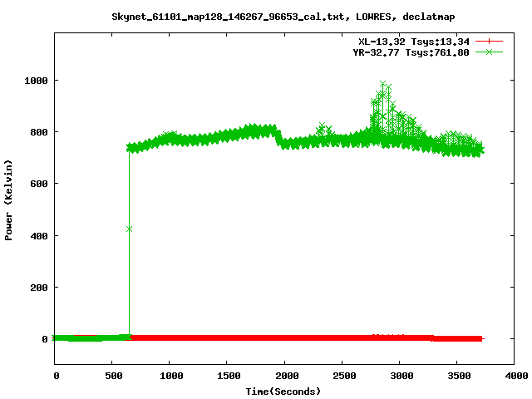Click the dip in green curve near 2000 seconds
This screenshot has width=532, height=399.
pyautogui.click(x=283, y=143)
